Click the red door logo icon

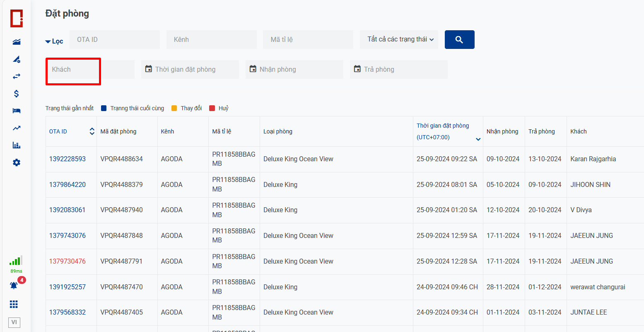pyautogui.click(x=17, y=19)
